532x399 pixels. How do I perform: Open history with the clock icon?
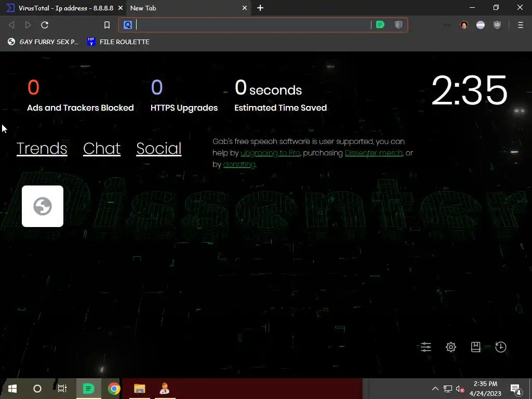point(501,347)
